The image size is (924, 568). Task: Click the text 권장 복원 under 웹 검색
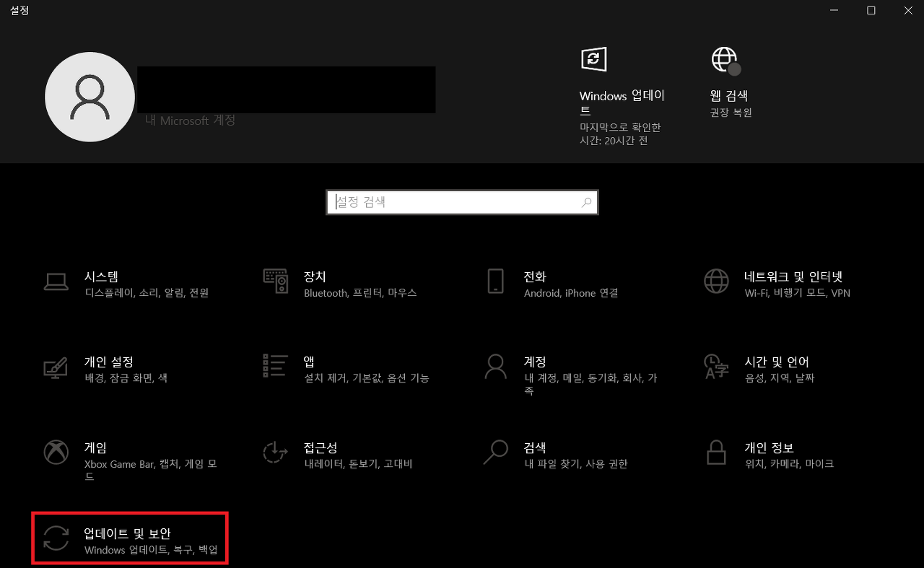tap(731, 113)
